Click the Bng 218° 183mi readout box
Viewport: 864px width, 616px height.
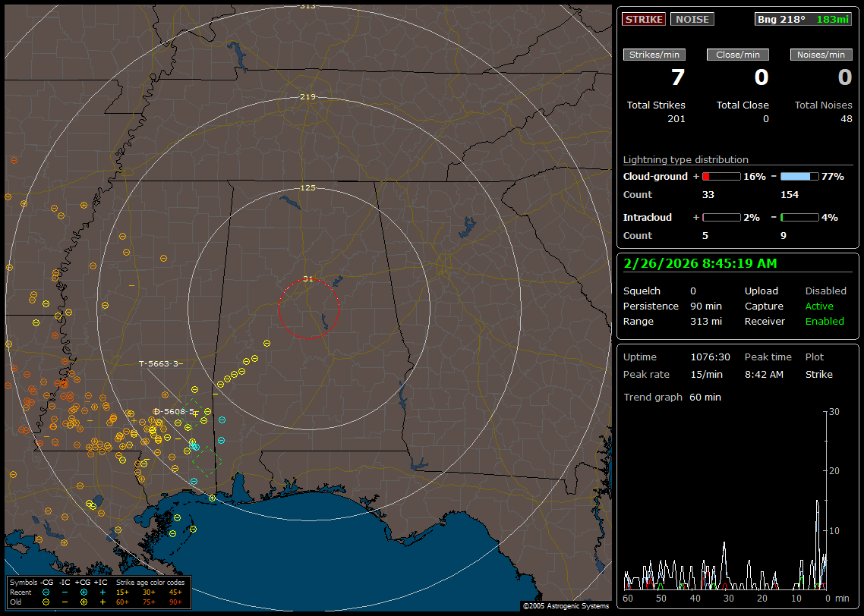803,19
